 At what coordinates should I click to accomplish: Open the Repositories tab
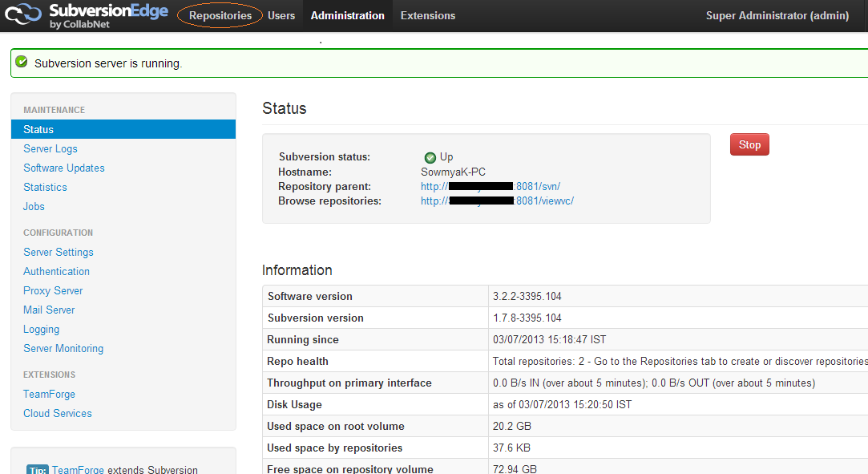[x=220, y=15]
